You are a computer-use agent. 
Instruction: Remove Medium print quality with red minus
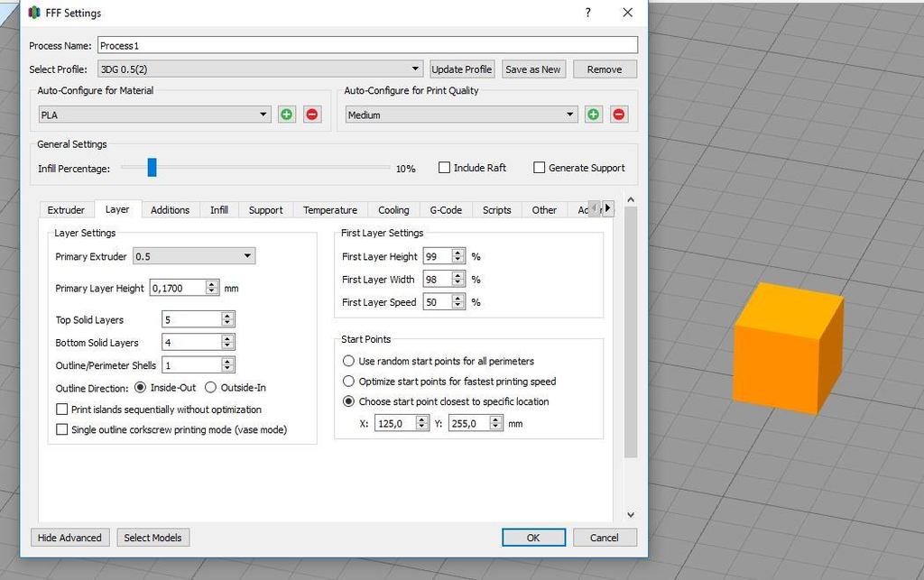619,115
